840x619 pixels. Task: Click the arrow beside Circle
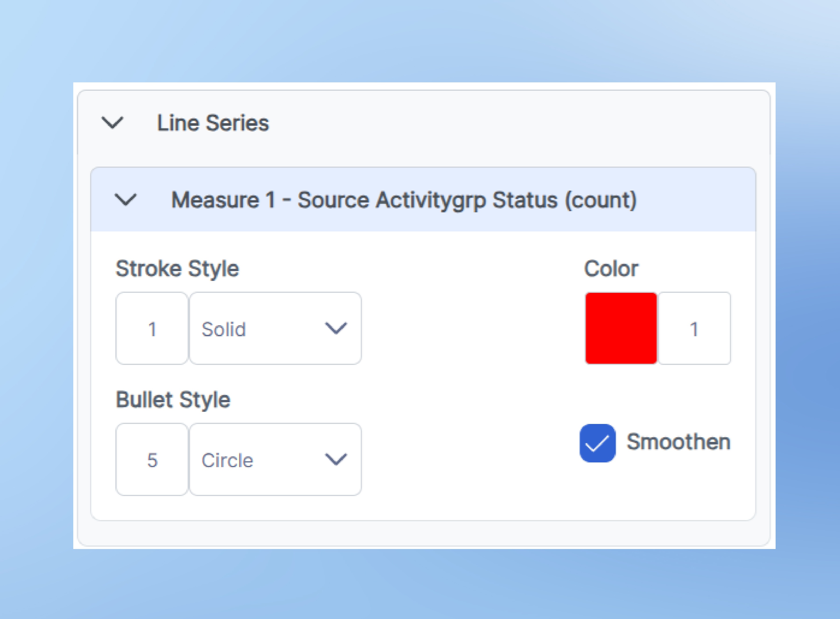click(x=336, y=459)
